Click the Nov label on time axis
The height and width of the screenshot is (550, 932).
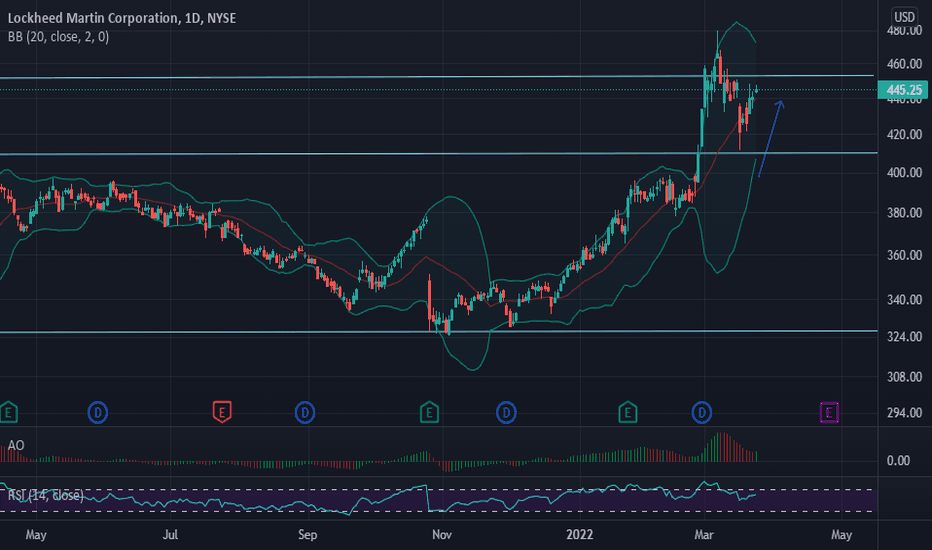(442, 535)
